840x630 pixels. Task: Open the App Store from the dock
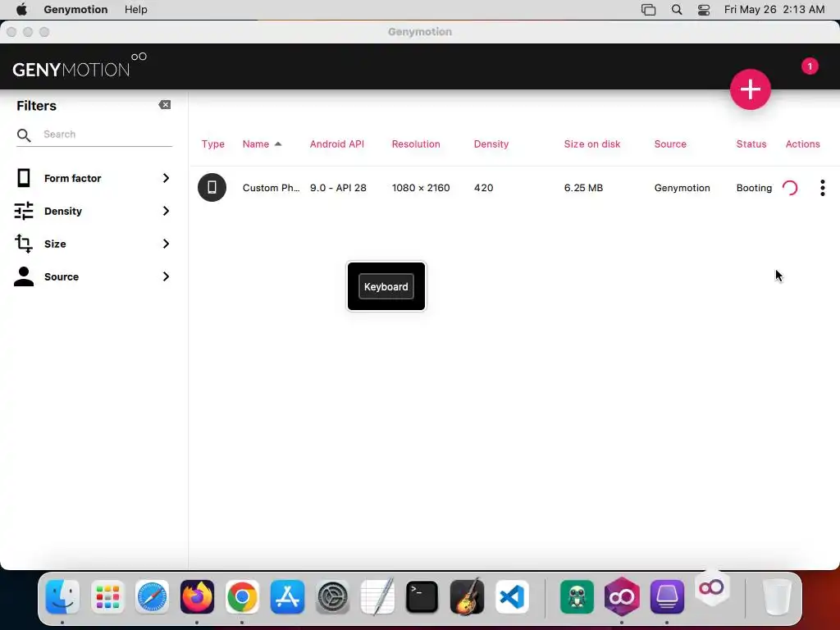pyautogui.click(x=287, y=597)
